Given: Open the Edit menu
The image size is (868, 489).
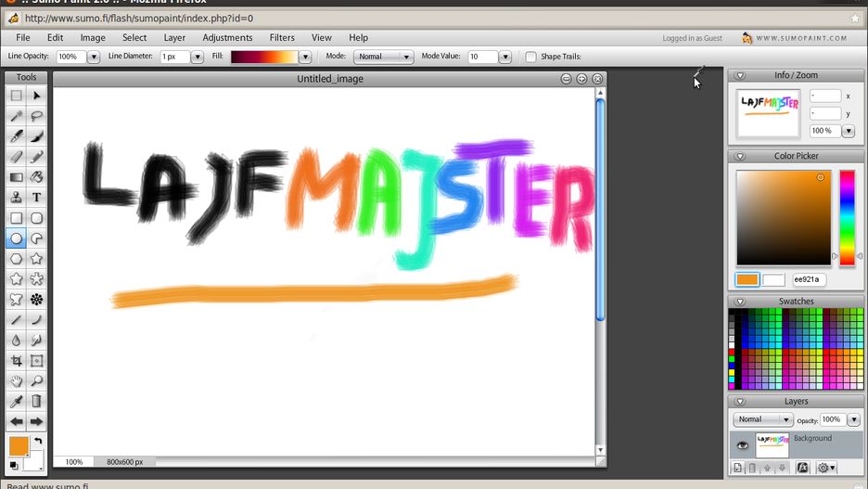Looking at the screenshot, I should click(x=55, y=38).
